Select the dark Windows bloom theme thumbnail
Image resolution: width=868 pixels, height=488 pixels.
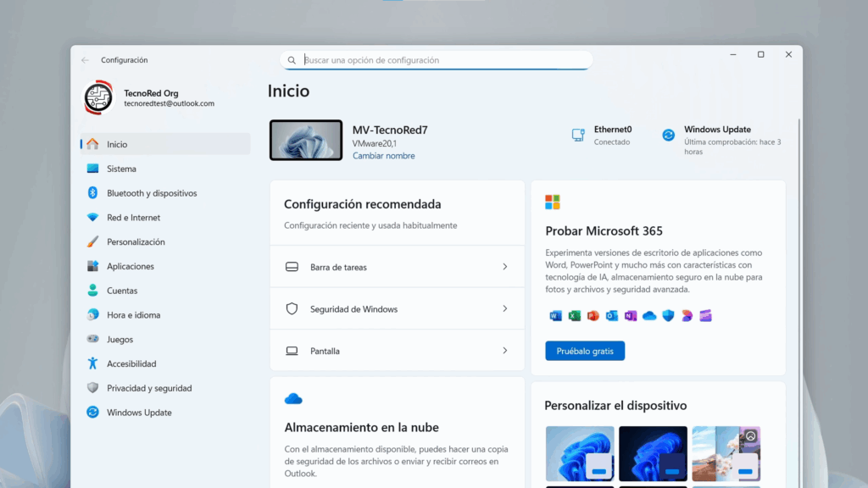tap(653, 453)
